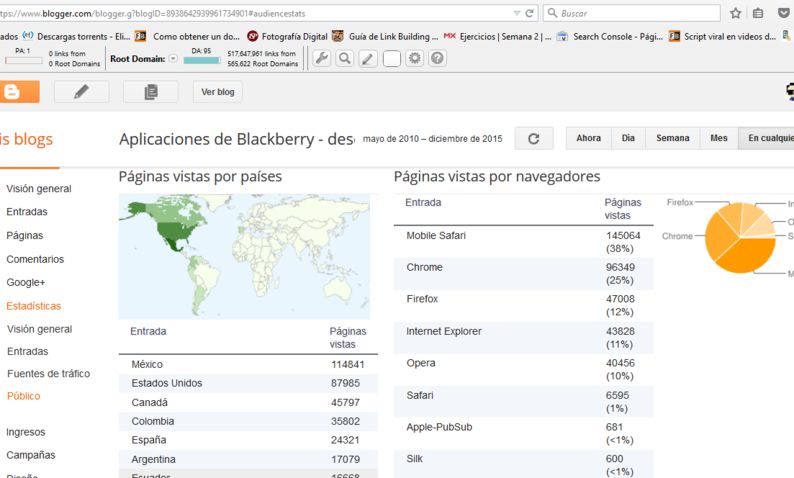
Task: Click the Apple-PubSub browser row
Action: [524, 433]
